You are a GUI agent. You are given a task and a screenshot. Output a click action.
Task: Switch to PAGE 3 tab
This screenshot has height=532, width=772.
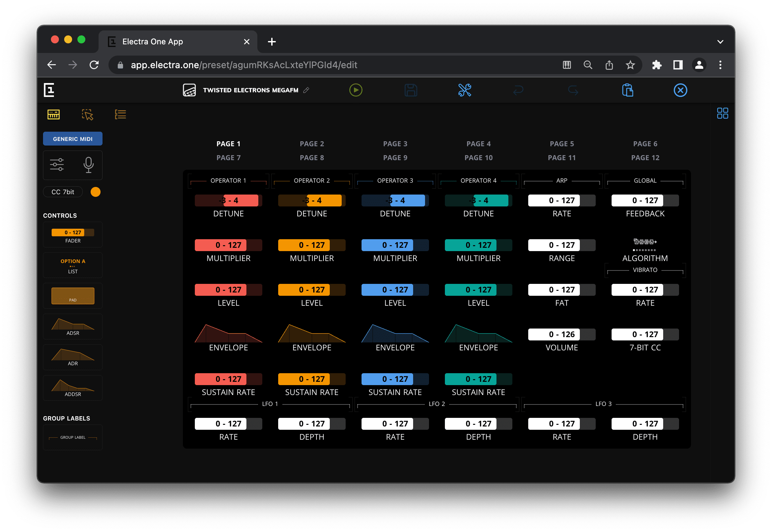(x=395, y=144)
